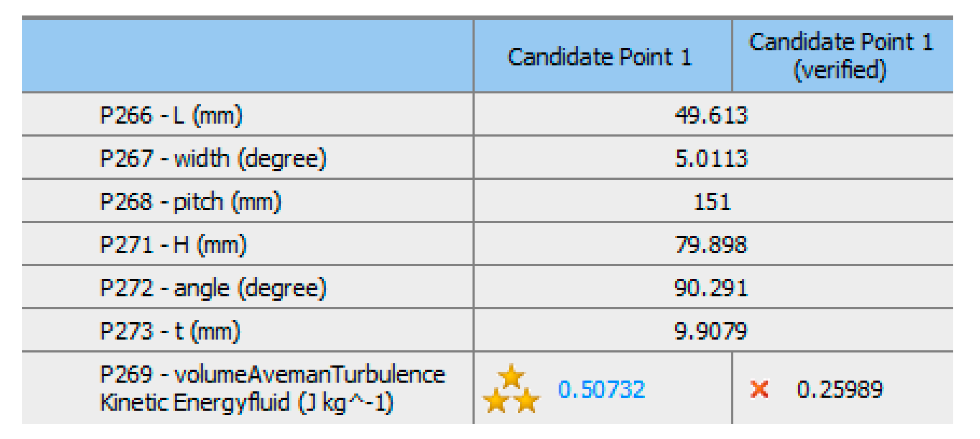The width and height of the screenshot is (980, 439).
Task: Select the P268 - pitch (mm) row label
Action: coord(190,201)
